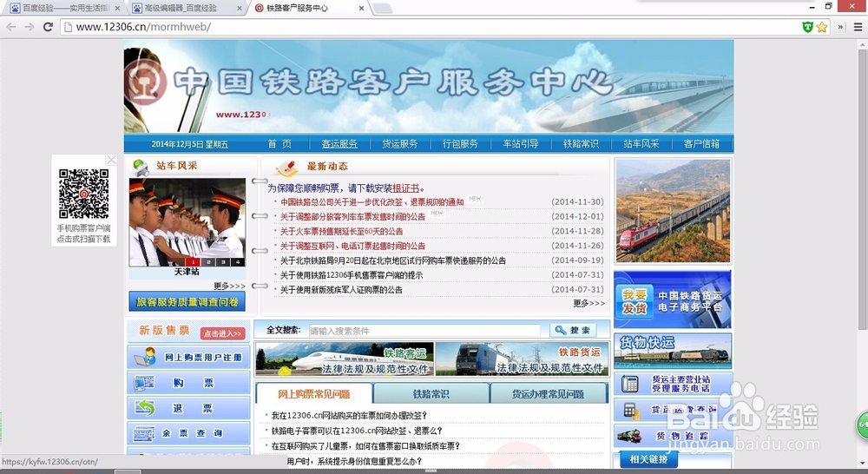Open 车站引导 in navigation bar

520,144
